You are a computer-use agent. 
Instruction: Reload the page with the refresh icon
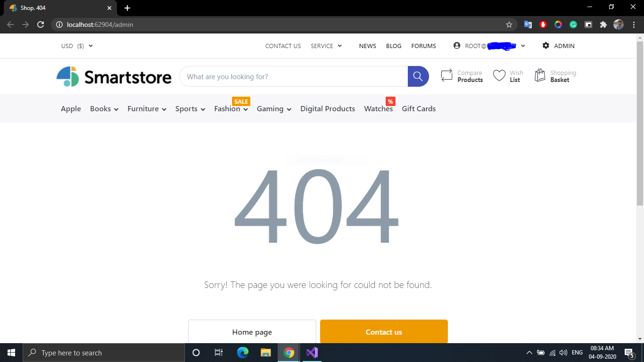(40, 25)
